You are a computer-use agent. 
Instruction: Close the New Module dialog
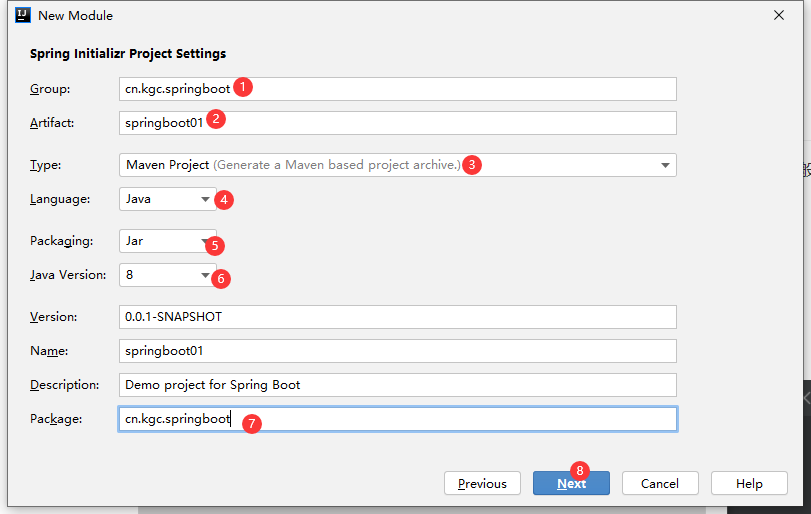coord(779,16)
